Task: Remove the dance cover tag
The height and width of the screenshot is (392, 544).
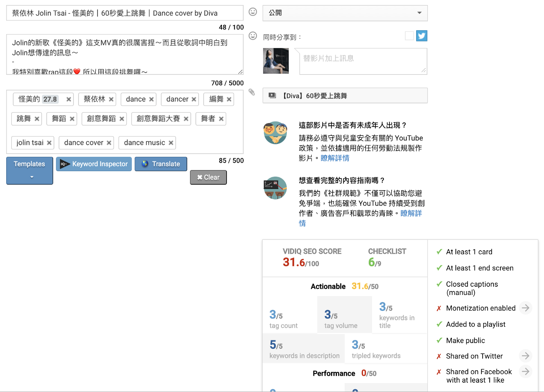Action: coord(109,143)
